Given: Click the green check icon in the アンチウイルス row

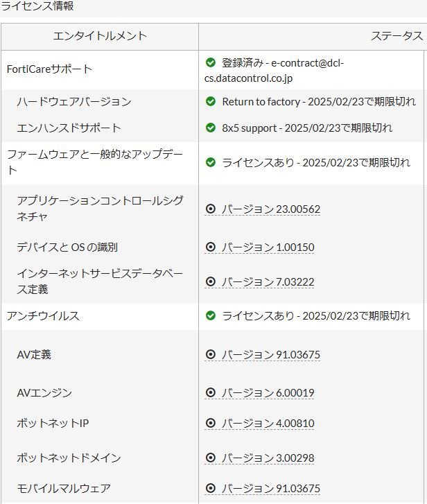Looking at the screenshot, I should [211, 315].
